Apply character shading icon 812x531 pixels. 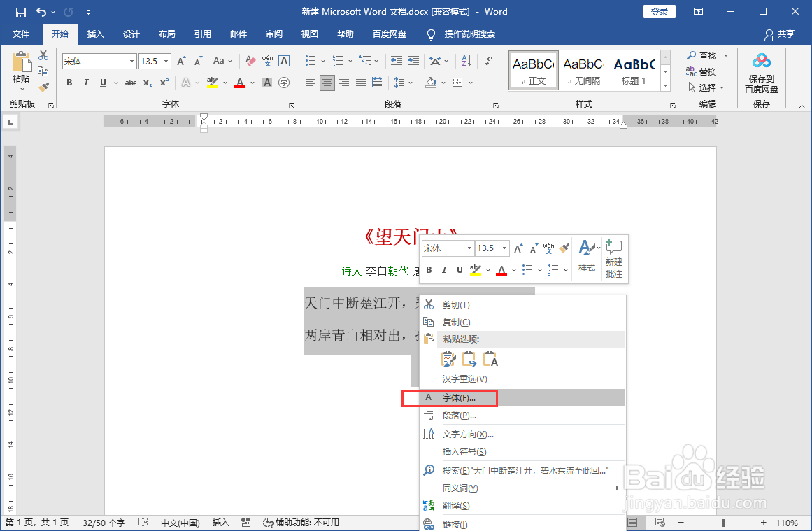pyautogui.click(x=267, y=83)
